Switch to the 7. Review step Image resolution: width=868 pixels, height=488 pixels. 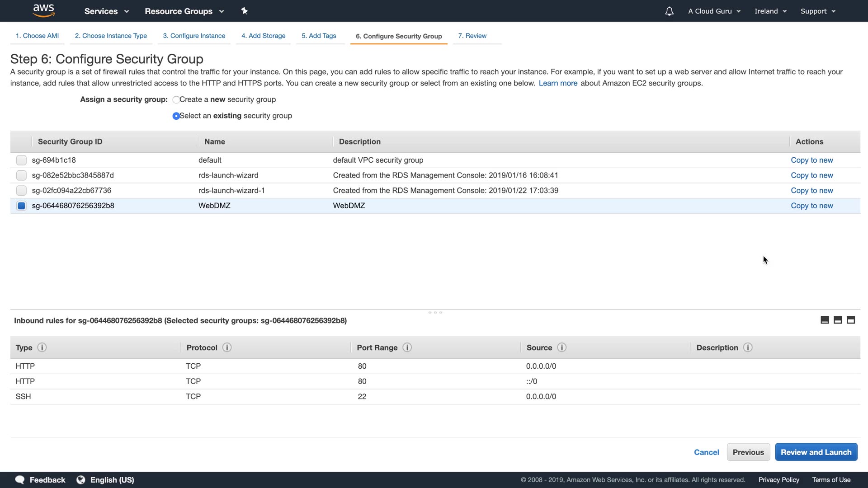(472, 36)
